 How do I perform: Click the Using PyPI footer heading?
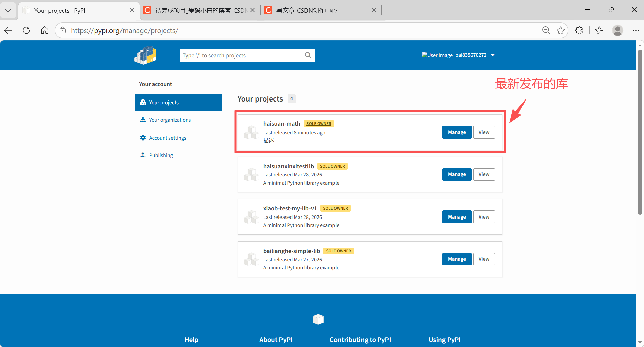tap(445, 340)
